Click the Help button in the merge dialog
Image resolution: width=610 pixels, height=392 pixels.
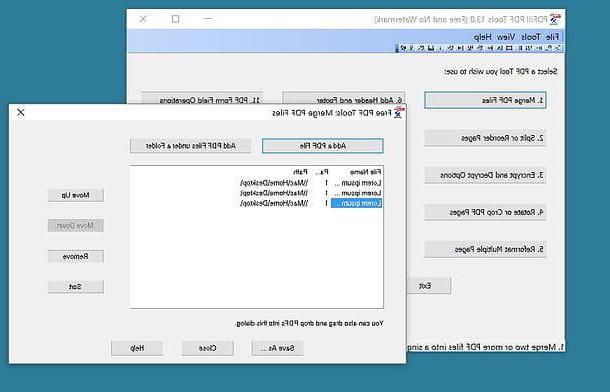tap(137, 348)
